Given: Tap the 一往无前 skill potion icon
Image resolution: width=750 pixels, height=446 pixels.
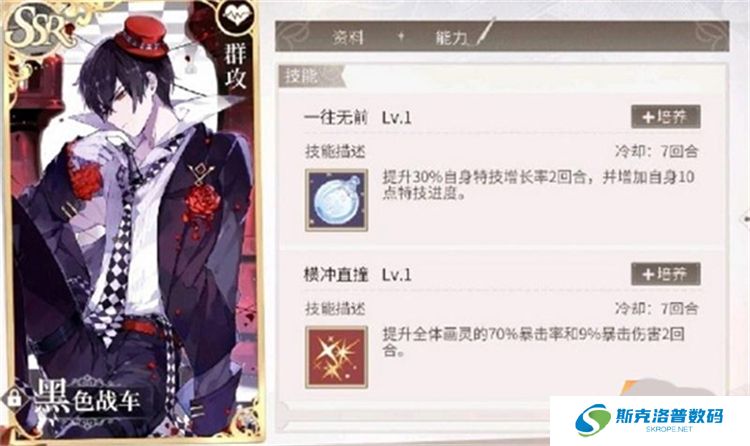Looking at the screenshot, I should pos(337,200).
